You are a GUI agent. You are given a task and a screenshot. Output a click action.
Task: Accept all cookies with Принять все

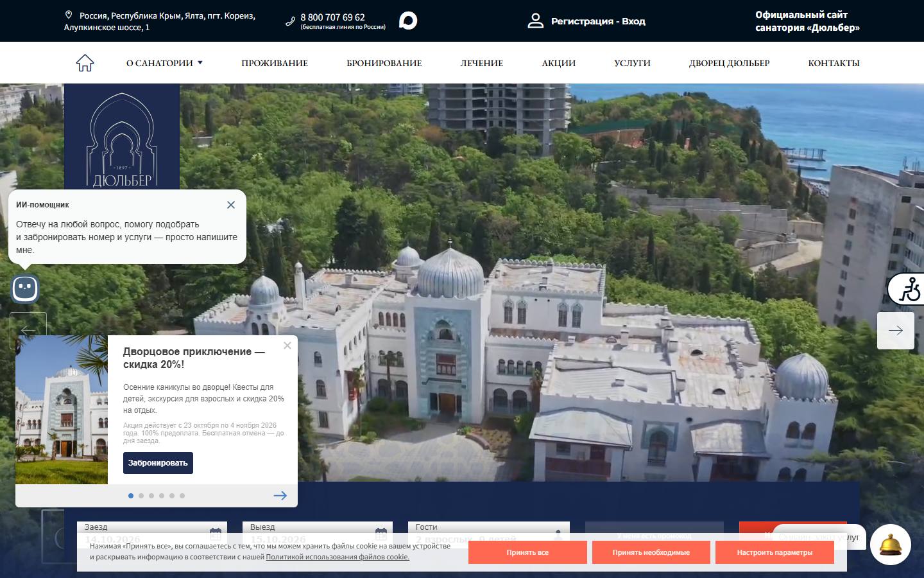pos(527,552)
